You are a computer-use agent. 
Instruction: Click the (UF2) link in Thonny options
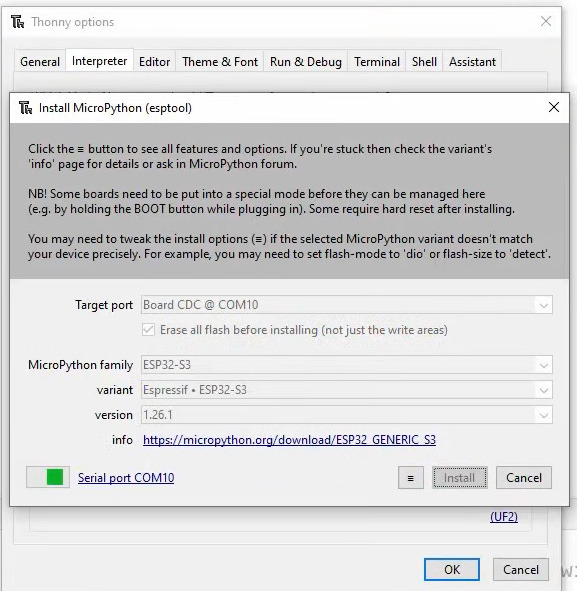504,516
